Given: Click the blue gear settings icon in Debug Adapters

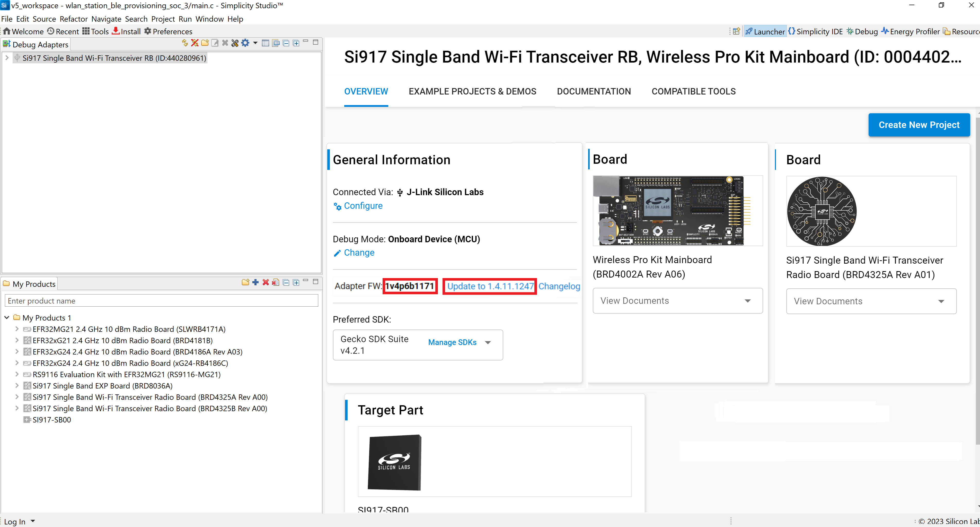Looking at the screenshot, I should click(x=245, y=43).
